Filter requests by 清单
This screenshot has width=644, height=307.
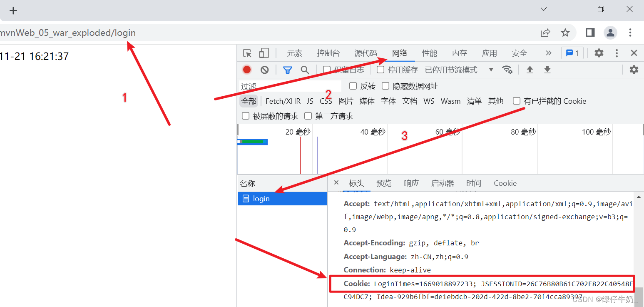tap(474, 101)
